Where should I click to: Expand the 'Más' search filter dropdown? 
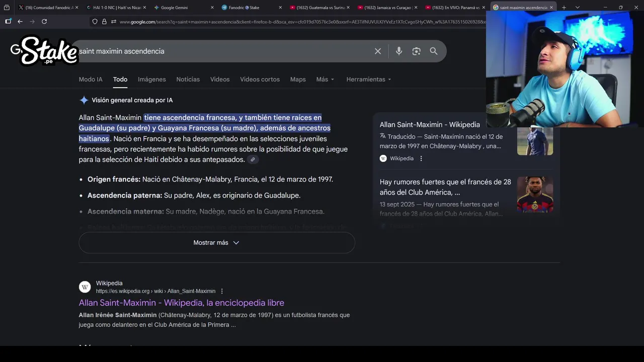click(x=325, y=79)
